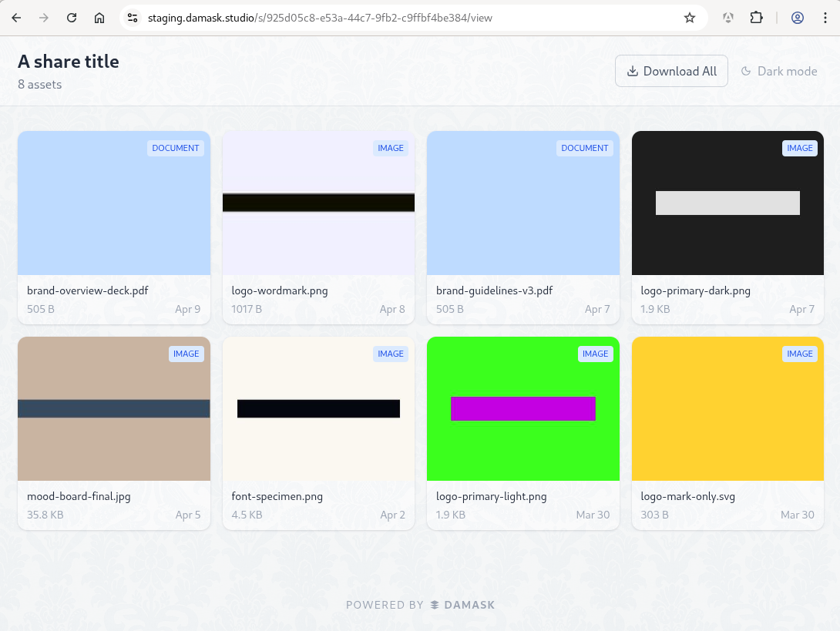
Task: Click the 1017 B file size
Action: (x=247, y=309)
